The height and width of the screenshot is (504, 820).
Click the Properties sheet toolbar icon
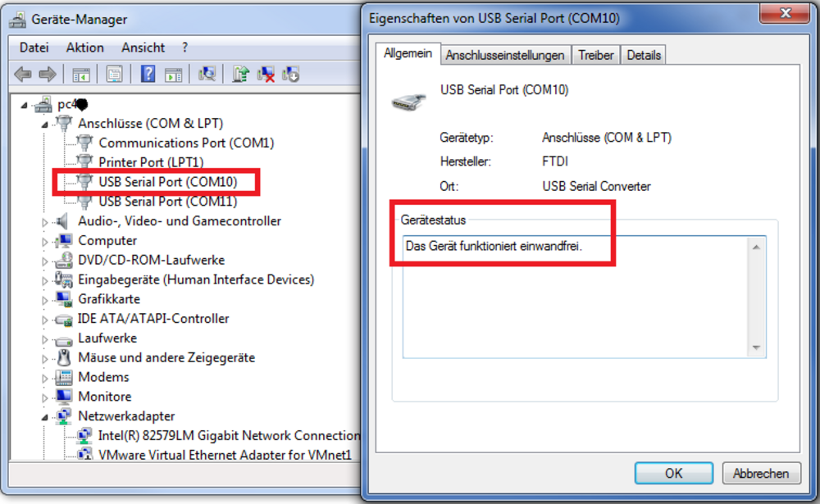pyautogui.click(x=114, y=75)
